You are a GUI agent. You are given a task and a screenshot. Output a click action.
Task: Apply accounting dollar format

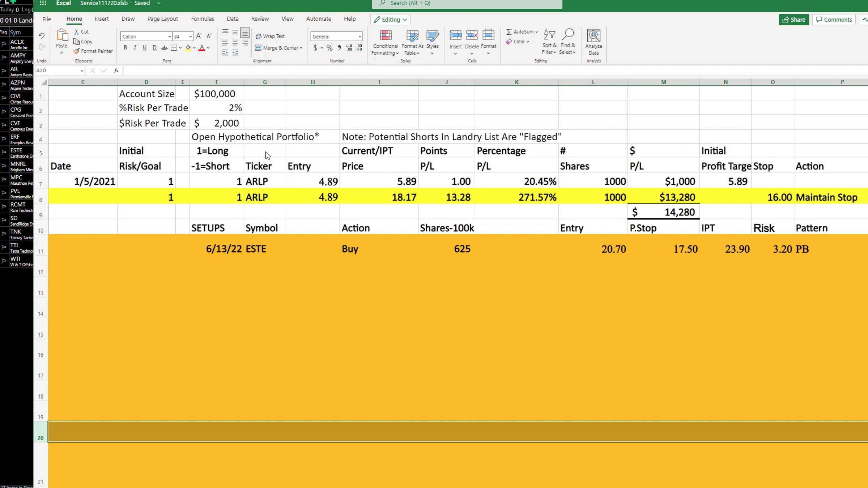click(315, 48)
